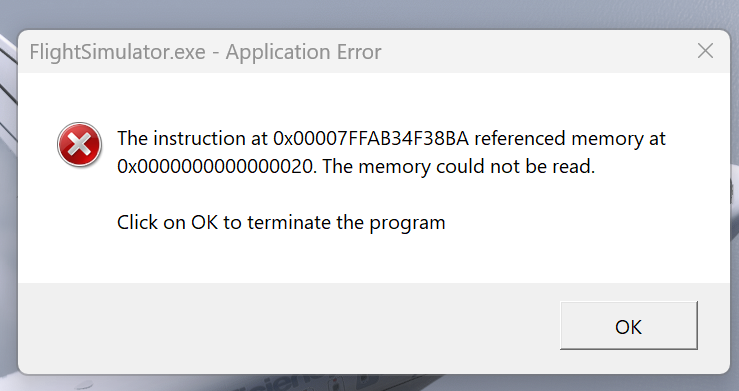Click the background window below the dialog
739x391 pixels.
point(370,383)
